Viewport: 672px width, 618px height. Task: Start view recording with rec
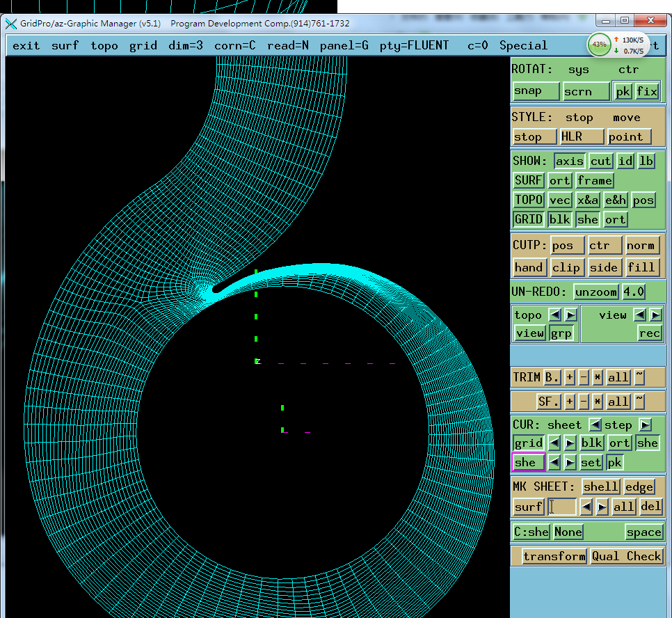pyautogui.click(x=649, y=333)
